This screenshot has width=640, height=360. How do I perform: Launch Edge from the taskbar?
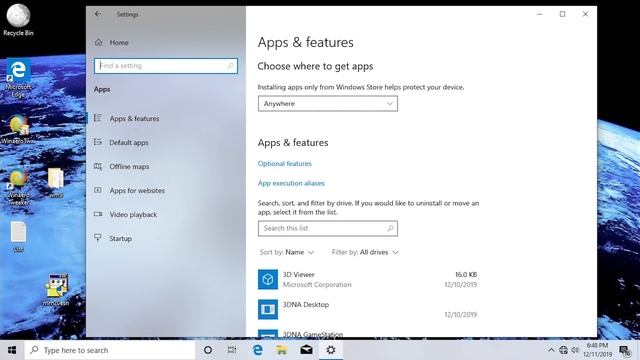(x=257, y=350)
